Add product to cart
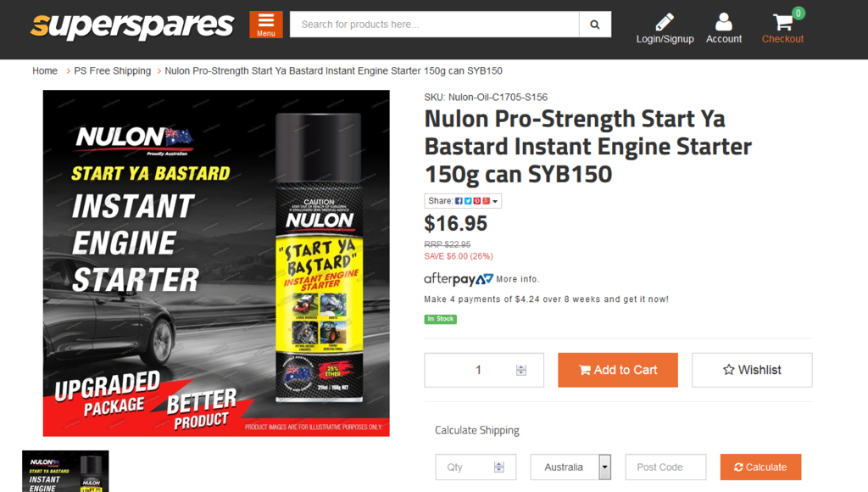 point(618,370)
